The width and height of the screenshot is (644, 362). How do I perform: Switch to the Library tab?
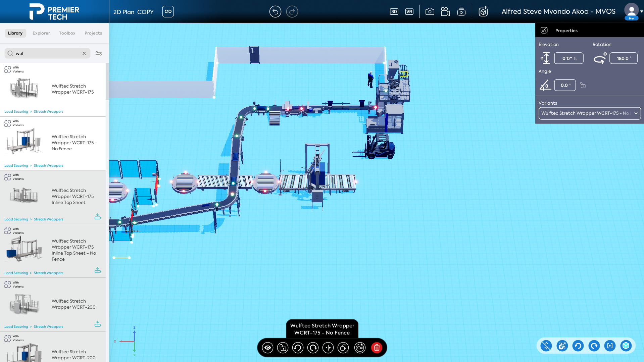pyautogui.click(x=15, y=33)
